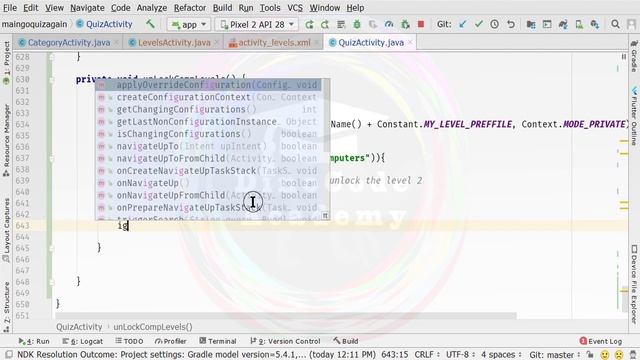Click the Run with Coverage icon
Image resolution: width=640 pixels, height=360 pixels.
coord(373,24)
